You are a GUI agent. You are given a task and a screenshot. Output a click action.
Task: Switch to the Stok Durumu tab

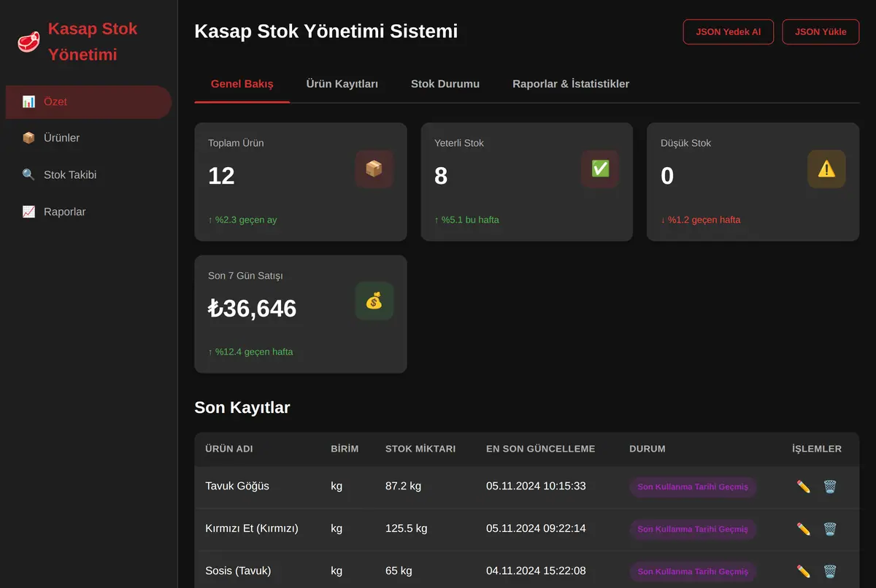(445, 84)
